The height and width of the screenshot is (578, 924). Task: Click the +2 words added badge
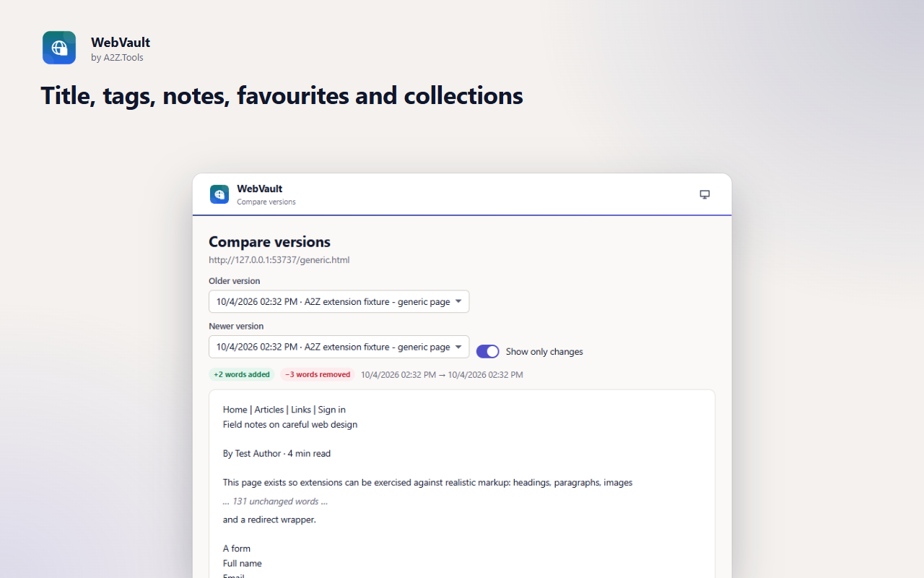242,374
